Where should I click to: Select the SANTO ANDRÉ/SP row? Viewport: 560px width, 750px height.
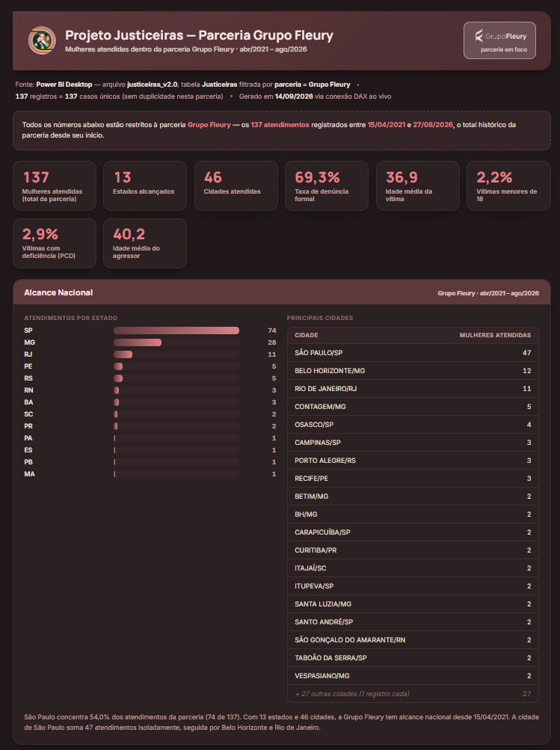click(413, 622)
